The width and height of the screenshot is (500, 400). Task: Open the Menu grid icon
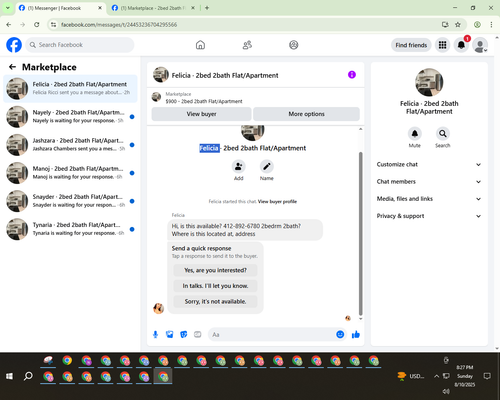point(442,45)
